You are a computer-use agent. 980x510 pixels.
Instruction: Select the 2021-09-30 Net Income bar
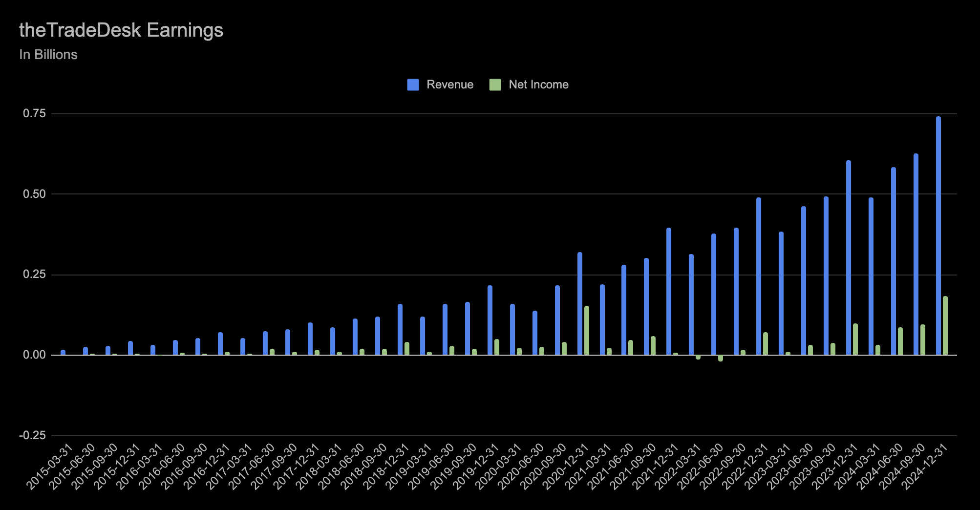[x=653, y=345]
